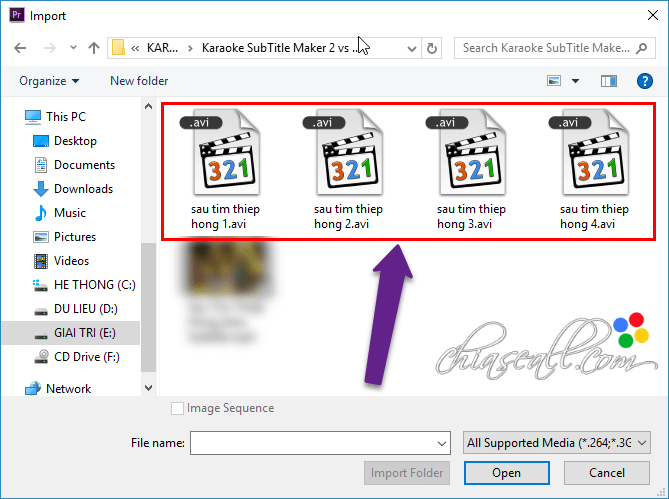Viewport: 669px width, 499px height.
Task: Select file sau tim thiep hong 2.avi
Action: [349, 170]
